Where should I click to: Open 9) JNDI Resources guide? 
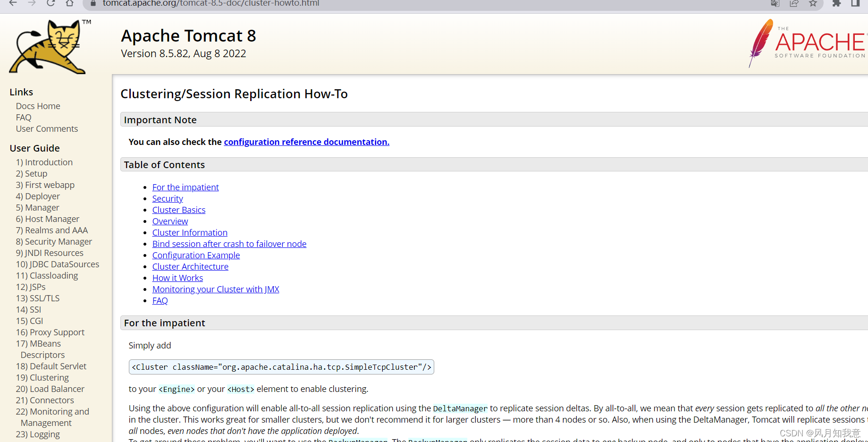50,253
